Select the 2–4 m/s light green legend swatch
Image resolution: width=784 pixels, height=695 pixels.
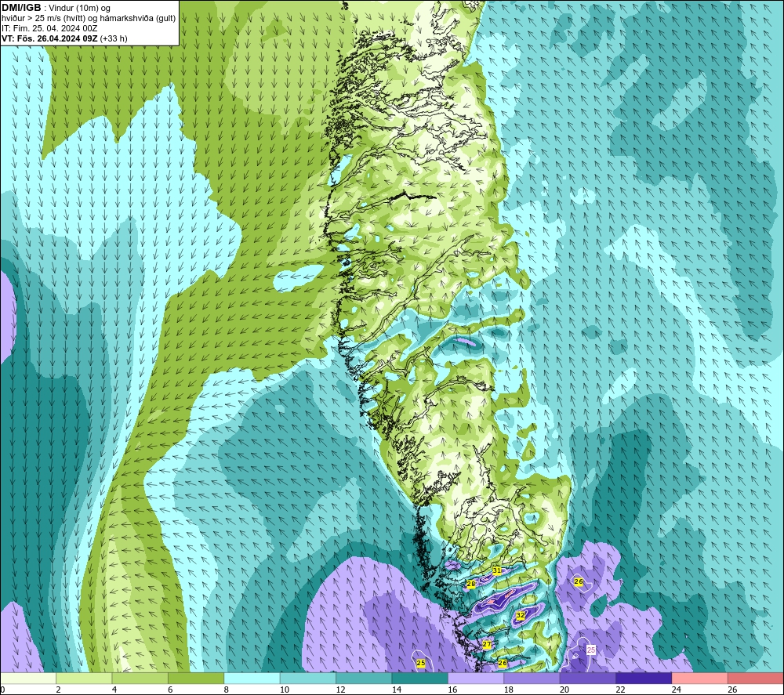pyautogui.click(x=84, y=679)
